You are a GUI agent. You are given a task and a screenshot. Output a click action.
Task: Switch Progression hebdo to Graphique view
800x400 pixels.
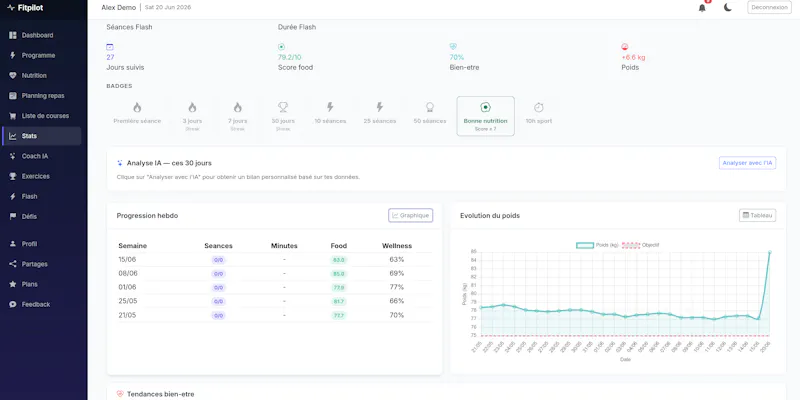click(x=411, y=215)
